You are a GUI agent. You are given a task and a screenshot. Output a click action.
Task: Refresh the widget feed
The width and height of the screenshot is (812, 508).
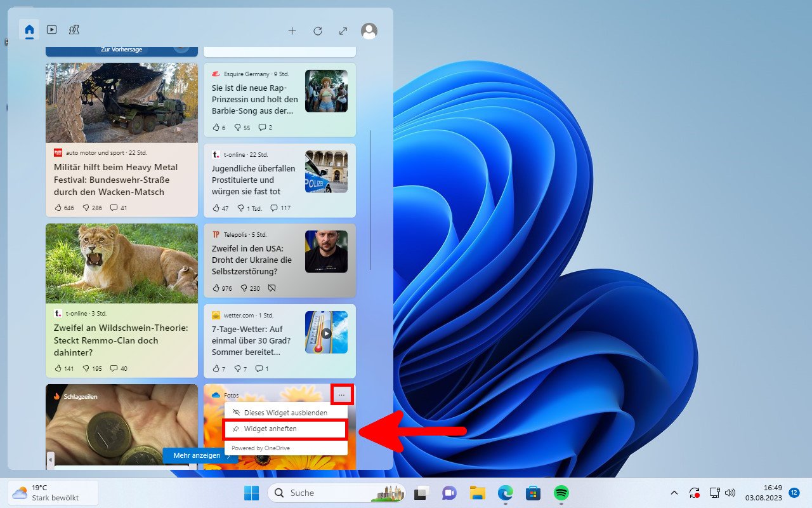tap(317, 30)
